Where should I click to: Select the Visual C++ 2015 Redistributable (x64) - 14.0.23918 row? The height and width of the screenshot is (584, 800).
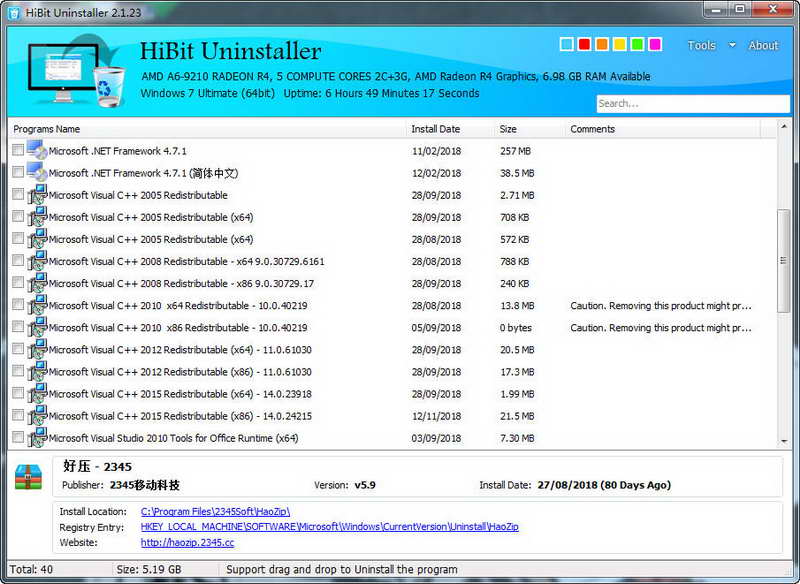pos(392,394)
